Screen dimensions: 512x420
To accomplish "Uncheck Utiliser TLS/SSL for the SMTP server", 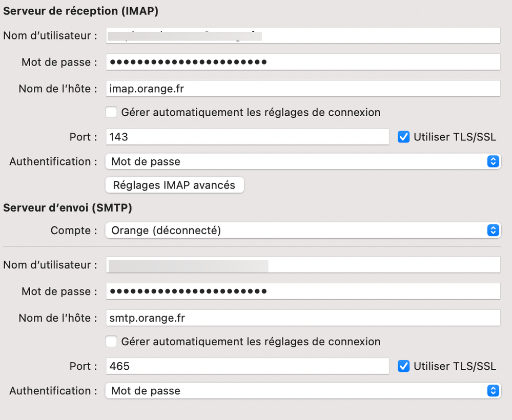I will 403,366.
